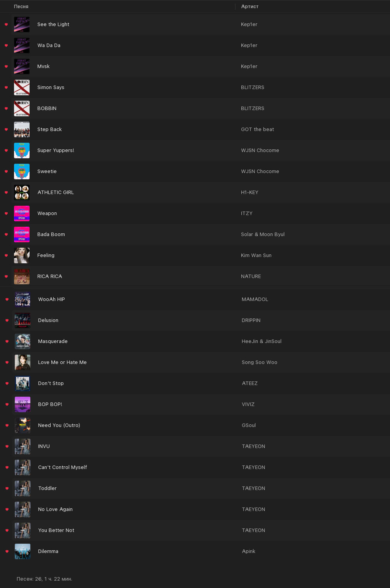Open artist link GOT the beat

(x=257, y=129)
